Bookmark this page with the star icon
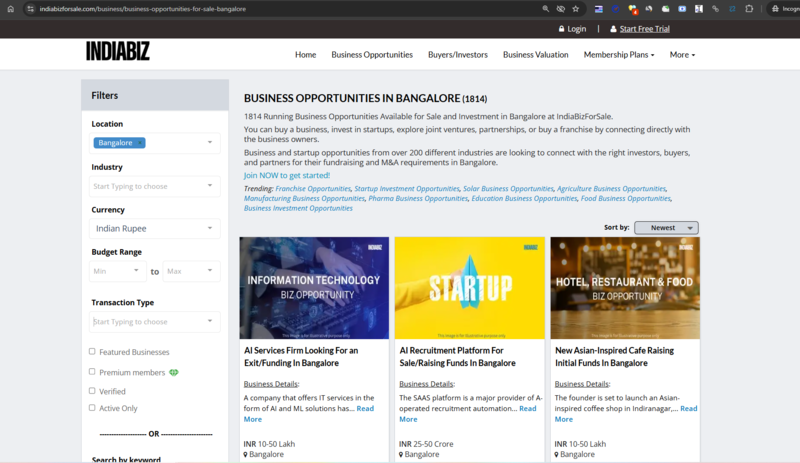This screenshot has width=800, height=463. [575, 8]
